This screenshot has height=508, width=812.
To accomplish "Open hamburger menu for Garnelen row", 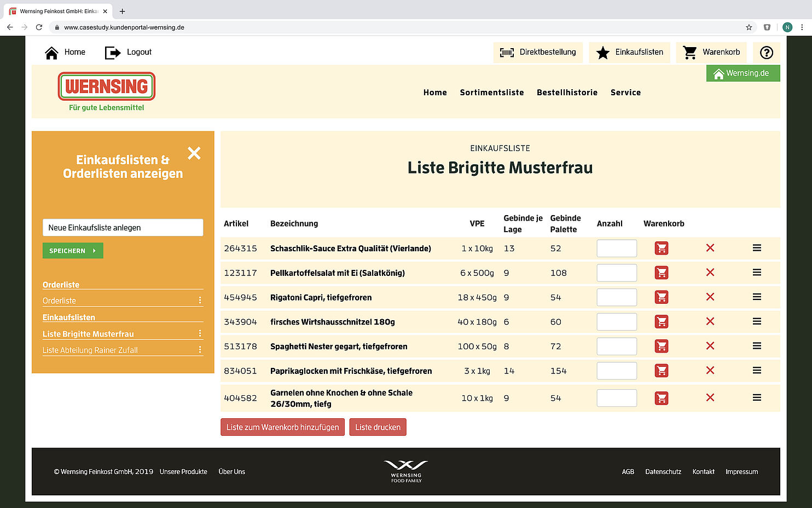I will 757,397.
